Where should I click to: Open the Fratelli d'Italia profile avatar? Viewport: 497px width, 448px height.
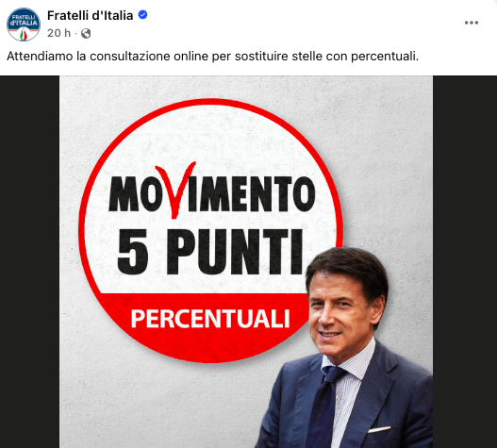[24, 25]
